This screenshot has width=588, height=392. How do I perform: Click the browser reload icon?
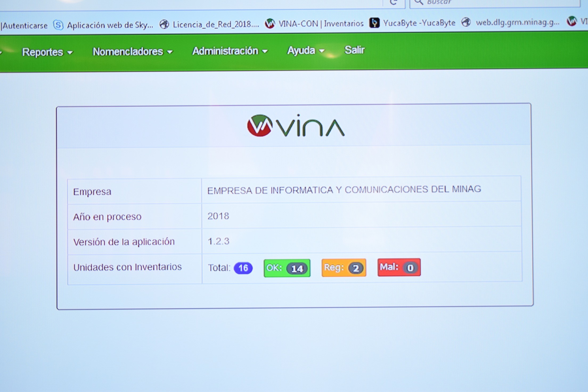(394, 2)
